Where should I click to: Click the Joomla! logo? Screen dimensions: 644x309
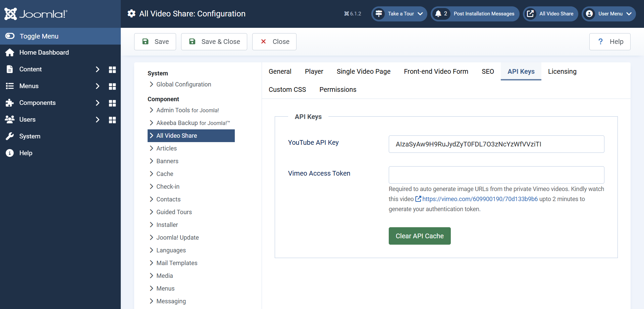pyautogui.click(x=36, y=14)
